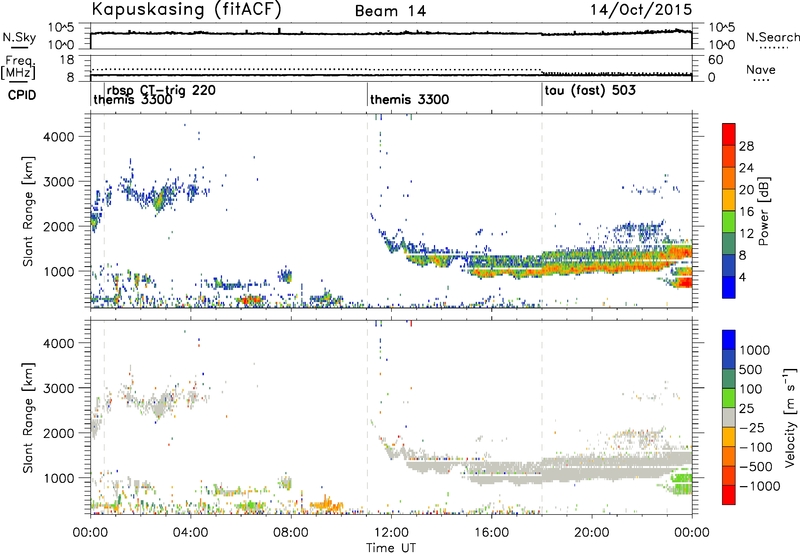Click the green velocity patch at day's end in velocity panel
800x554 pixels.
[681, 484]
